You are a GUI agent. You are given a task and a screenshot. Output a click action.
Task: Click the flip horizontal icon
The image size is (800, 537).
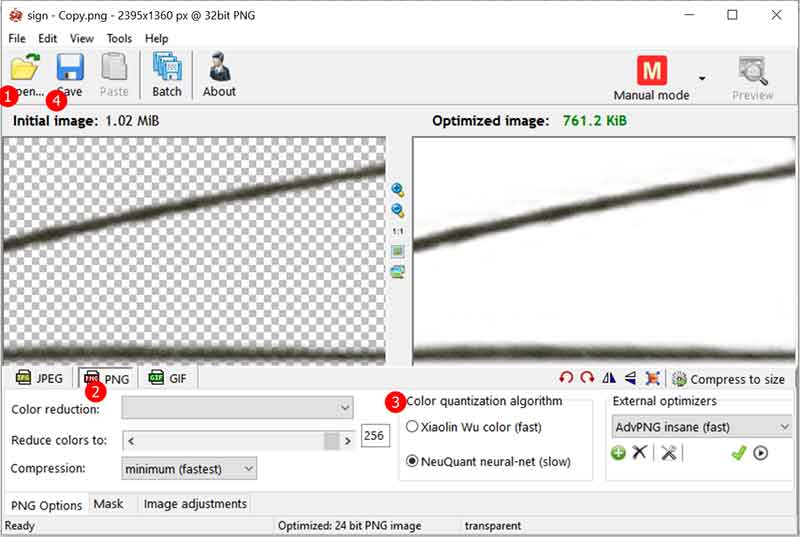tap(609, 378)
